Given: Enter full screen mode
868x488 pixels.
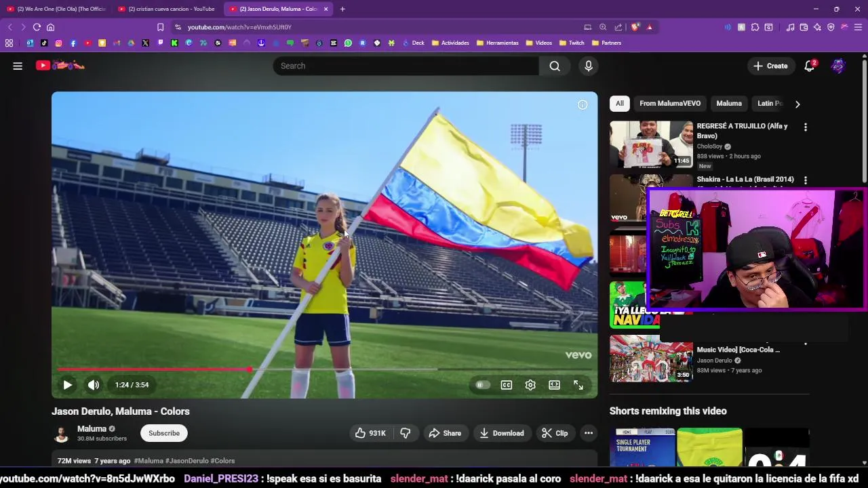Looking at the screenshot, I should click(x=578, y=385).
